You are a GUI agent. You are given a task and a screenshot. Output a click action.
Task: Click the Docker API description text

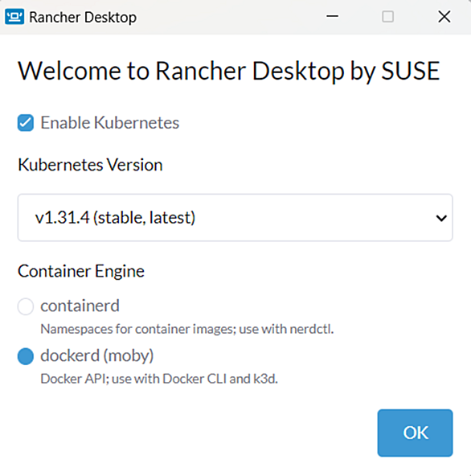tap(159, 379)
